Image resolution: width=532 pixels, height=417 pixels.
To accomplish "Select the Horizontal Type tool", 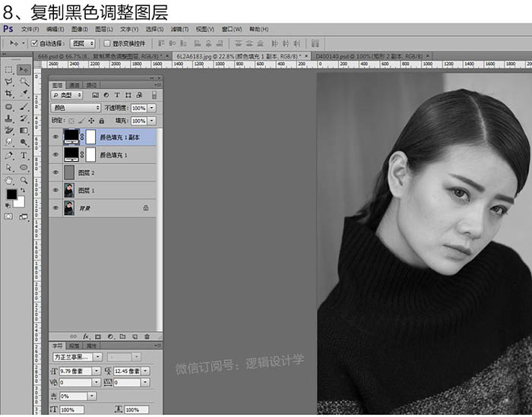I will 24,156.
